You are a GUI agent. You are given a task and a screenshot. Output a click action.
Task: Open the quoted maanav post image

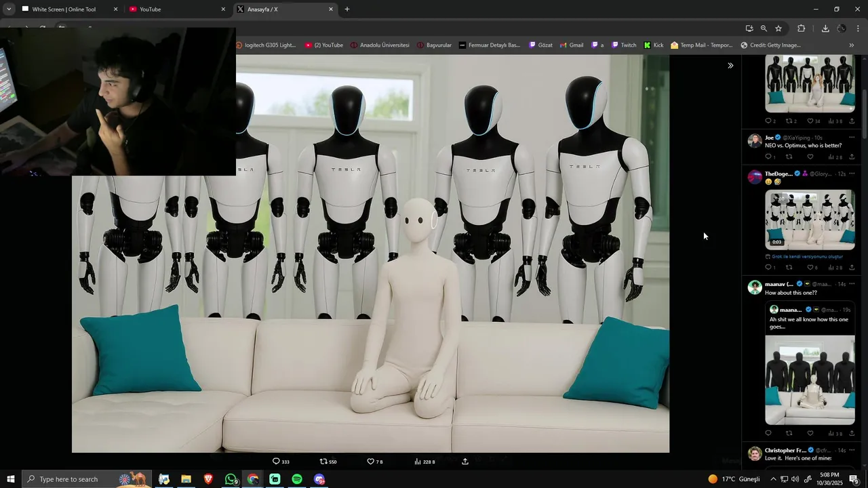810,380
